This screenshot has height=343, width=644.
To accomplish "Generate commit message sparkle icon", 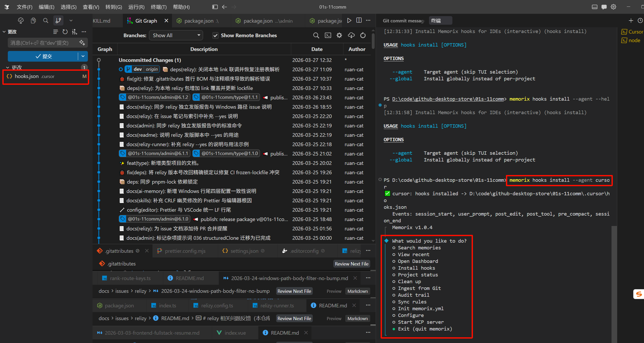I will point(82,43).
